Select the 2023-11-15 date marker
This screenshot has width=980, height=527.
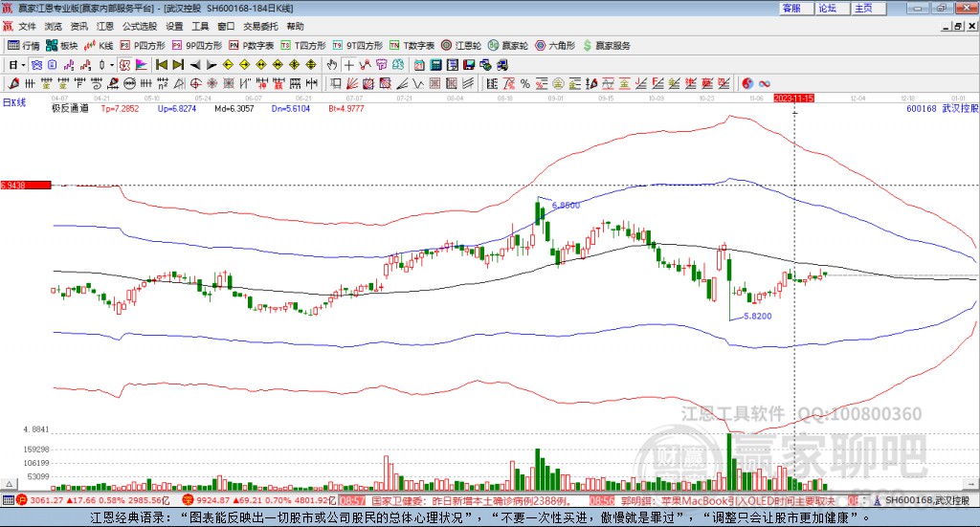(793, 98)
